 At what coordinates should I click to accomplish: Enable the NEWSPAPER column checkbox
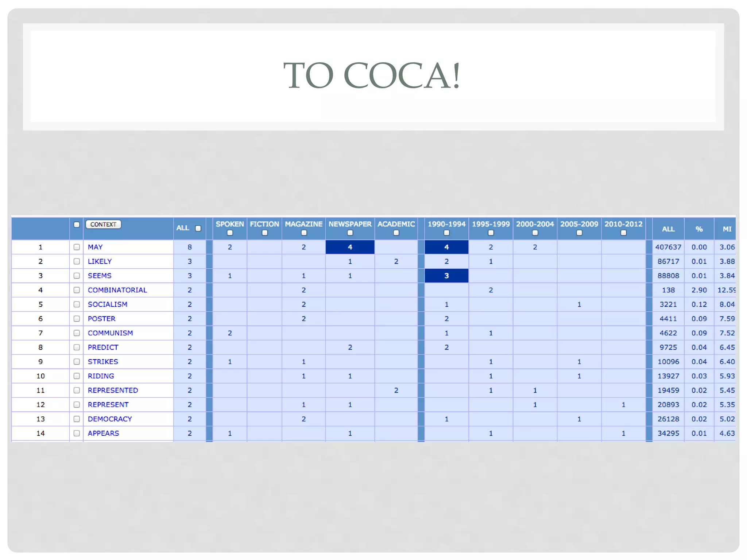350,233
